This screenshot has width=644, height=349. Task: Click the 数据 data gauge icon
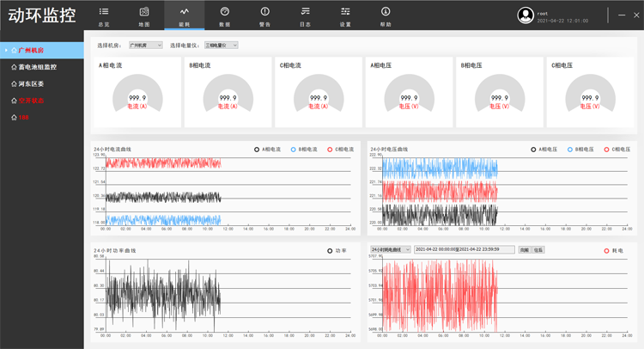(x=225, y=12)
